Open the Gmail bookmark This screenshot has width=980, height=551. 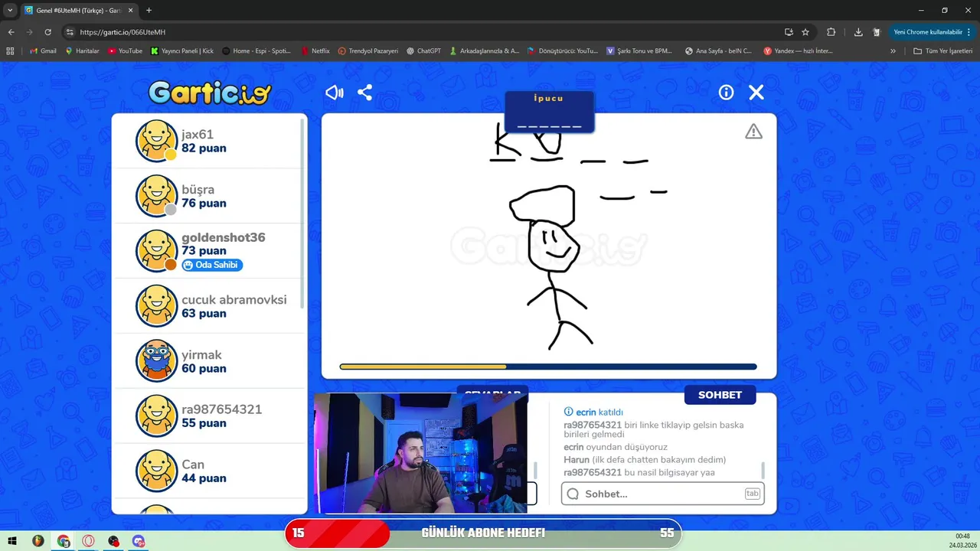pyautogui.click(x=43, y=51)
